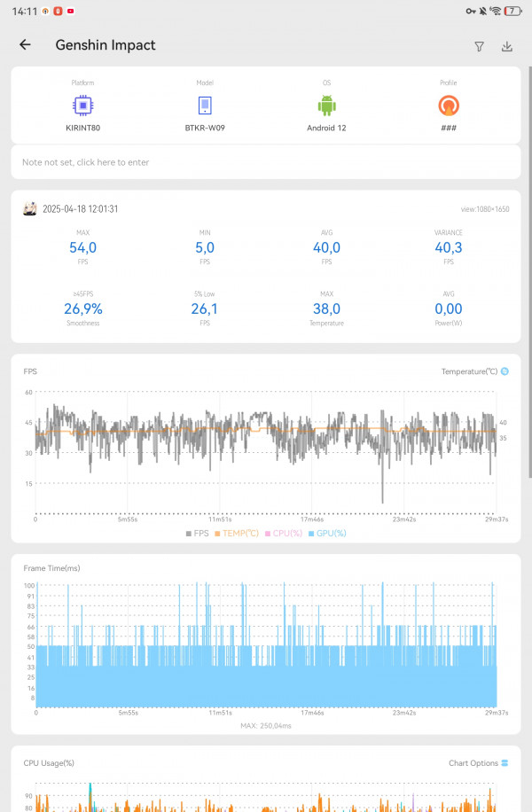Toggle the Temperature(°C) chart axis icon
The width and height of the screenshot is (532, 812).
pos(505,371)
